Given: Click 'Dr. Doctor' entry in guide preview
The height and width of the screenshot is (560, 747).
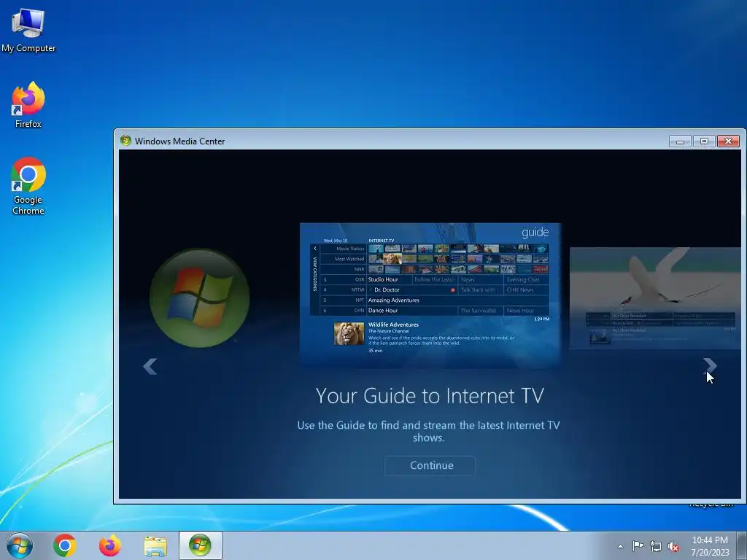Looking at the screenshot, I should 387,289.
